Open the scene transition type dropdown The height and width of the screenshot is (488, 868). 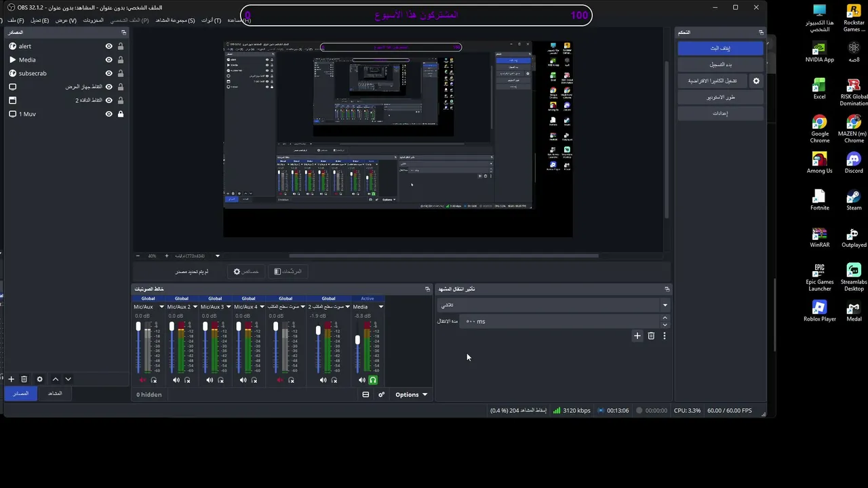click(553, 305)
